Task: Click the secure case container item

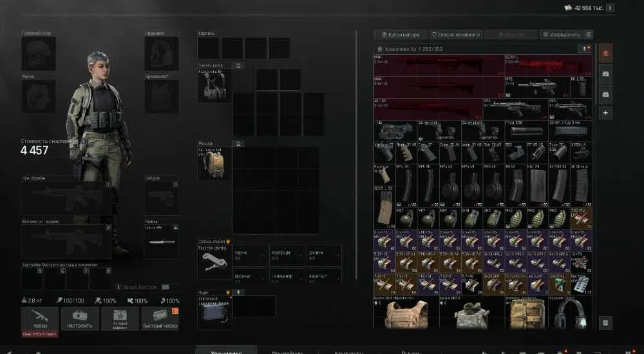Action: 214,313
